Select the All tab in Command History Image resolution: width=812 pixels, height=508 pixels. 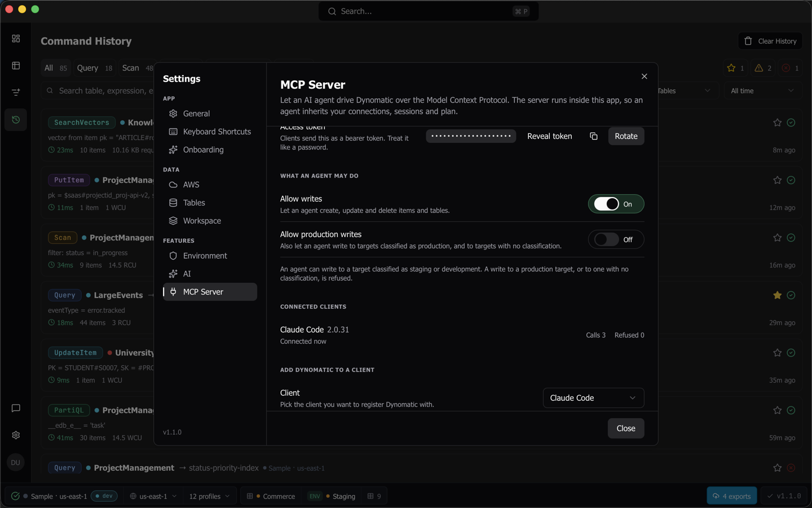point(56,68)
